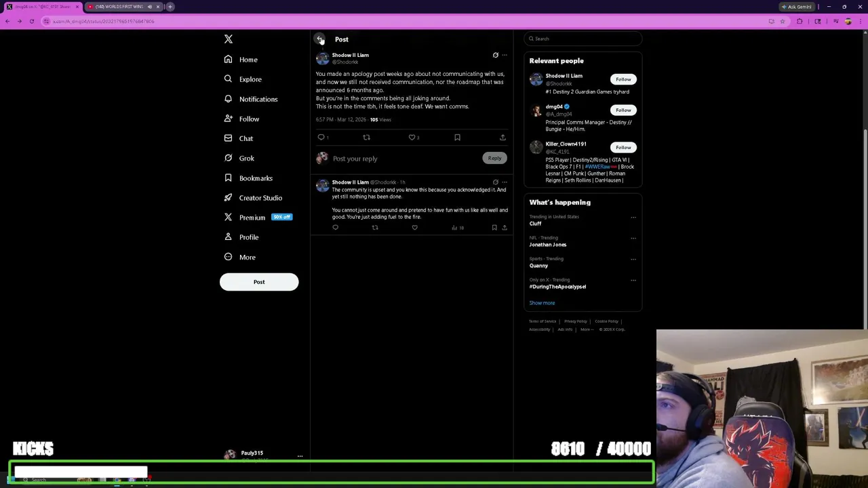868x488 pixels.
Task: Open more options on the main post
Action: coord(505,55)
